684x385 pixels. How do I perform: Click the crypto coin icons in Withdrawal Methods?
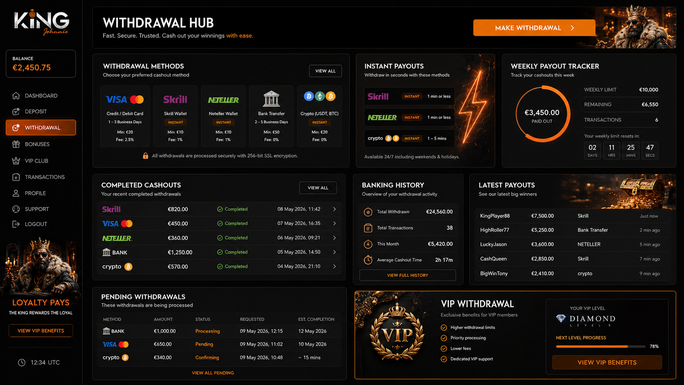tap(319, 96)
